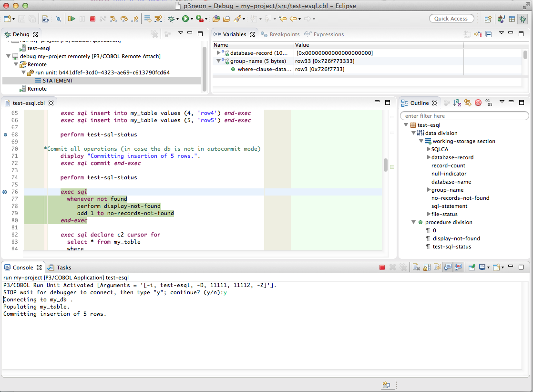Switch to the Expressions tab
The width and height of the screenshot is (533, 392).
324,34
